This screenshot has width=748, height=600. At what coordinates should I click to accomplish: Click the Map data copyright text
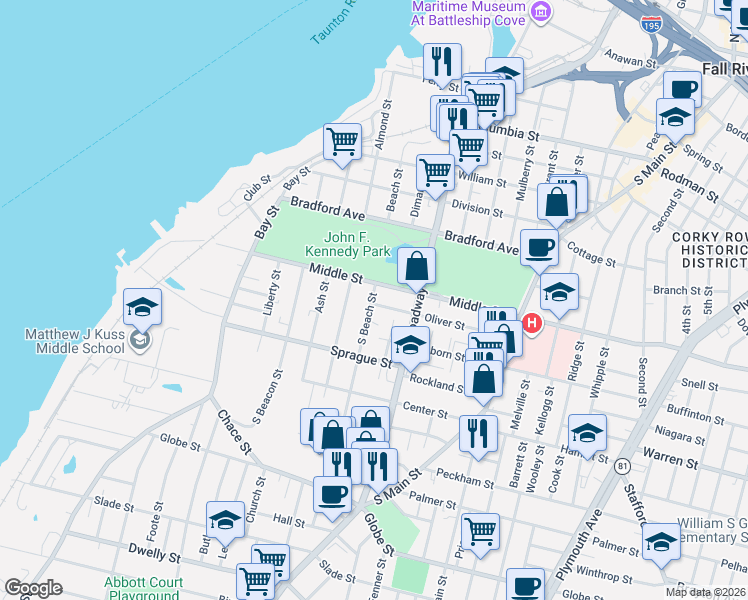point(705,592)
